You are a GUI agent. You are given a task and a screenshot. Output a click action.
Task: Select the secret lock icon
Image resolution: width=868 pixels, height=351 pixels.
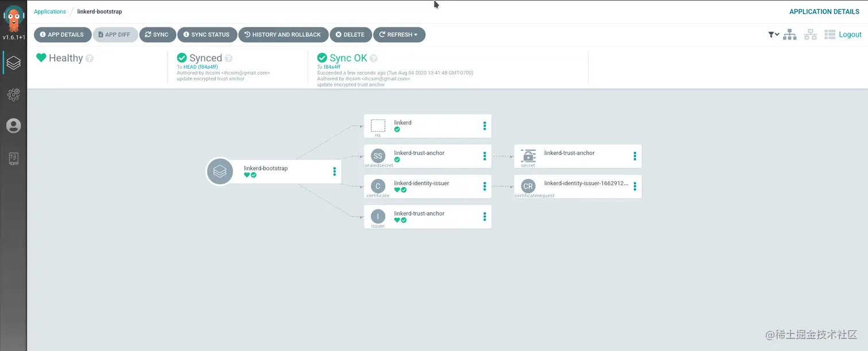click(528, 155)
